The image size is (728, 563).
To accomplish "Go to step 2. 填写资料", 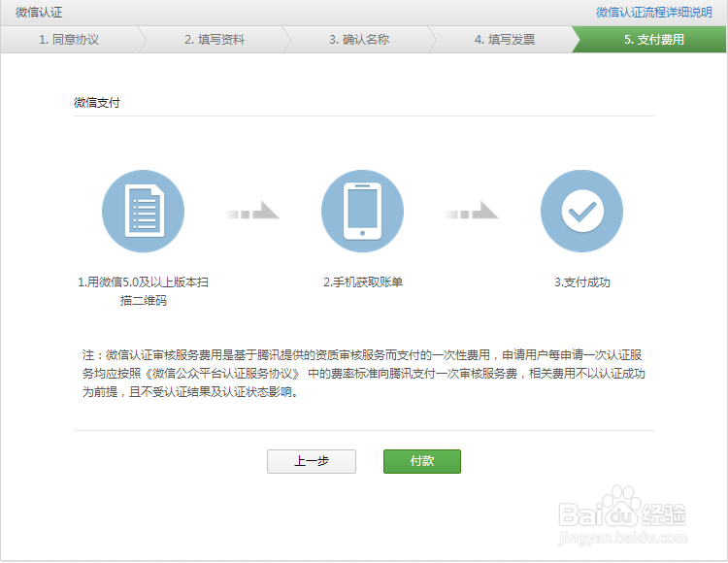I will [215, 40].
